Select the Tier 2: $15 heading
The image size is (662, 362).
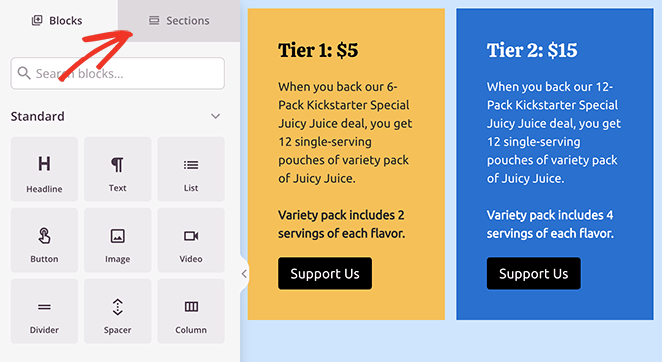[532, 50]
